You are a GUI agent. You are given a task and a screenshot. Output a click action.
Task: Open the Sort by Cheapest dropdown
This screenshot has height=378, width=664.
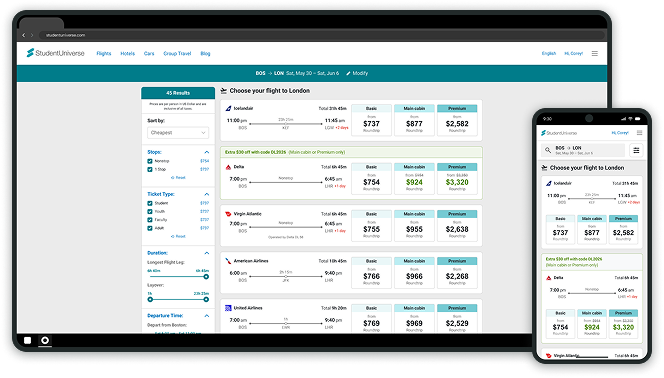[178, 133]
